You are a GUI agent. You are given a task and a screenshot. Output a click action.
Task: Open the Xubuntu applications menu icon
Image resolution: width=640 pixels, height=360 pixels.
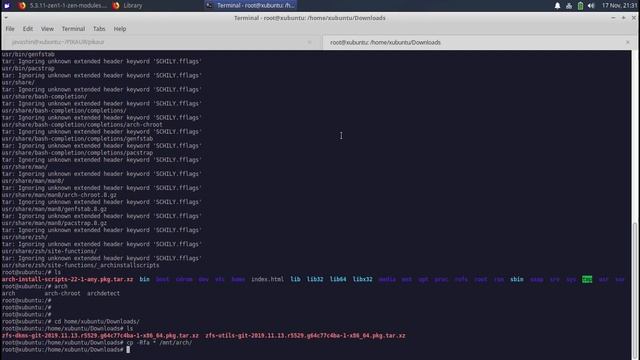click(7, 5)
